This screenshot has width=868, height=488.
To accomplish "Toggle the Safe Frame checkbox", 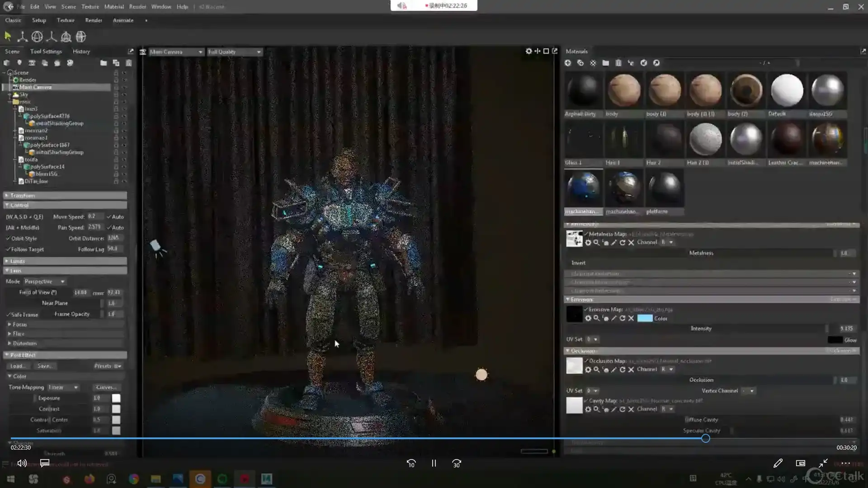I will click(8, 314).
